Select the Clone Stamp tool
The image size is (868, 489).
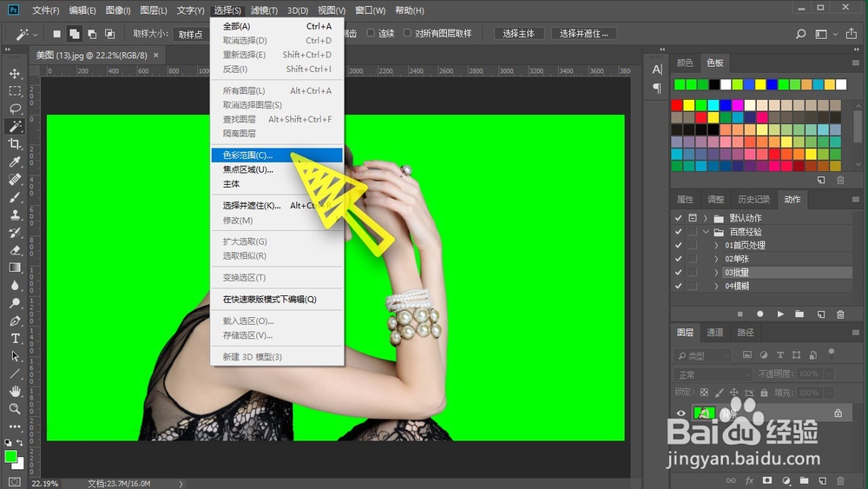coord(15,215)
